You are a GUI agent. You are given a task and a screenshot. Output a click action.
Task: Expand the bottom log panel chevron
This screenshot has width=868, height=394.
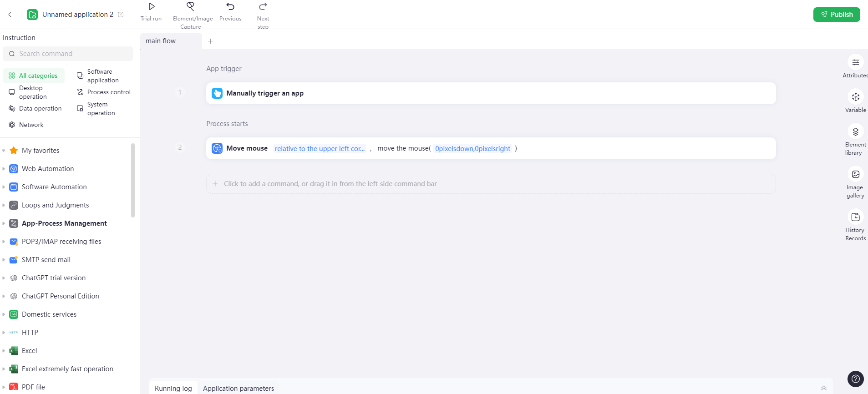823,388
